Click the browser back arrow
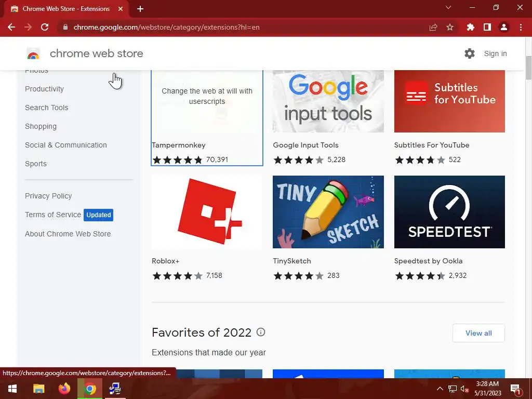 [x=11, y=27]
